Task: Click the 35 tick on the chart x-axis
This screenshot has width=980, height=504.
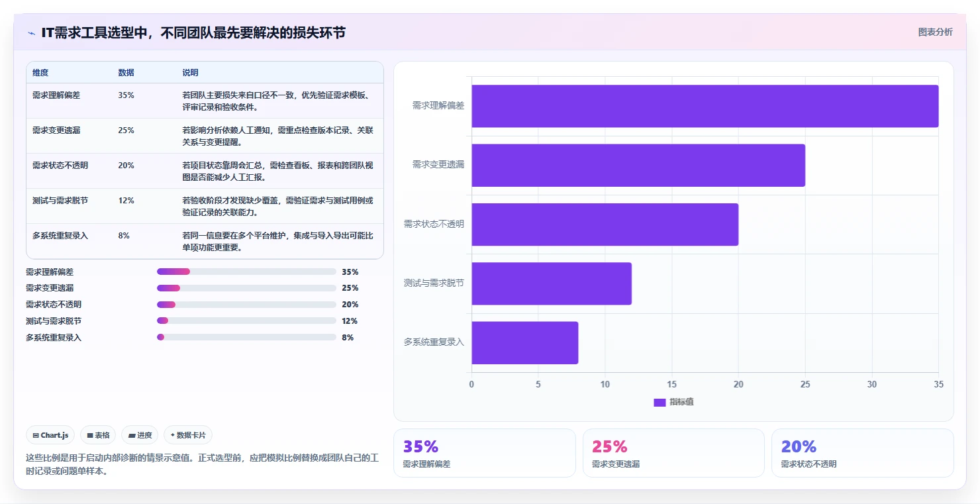Action: point(938,384)
